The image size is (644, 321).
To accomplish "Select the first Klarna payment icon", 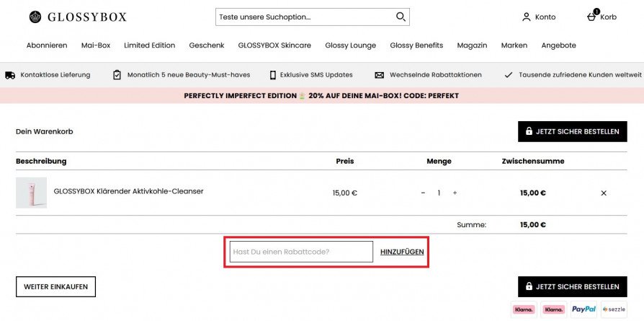I will click(524, 309).
